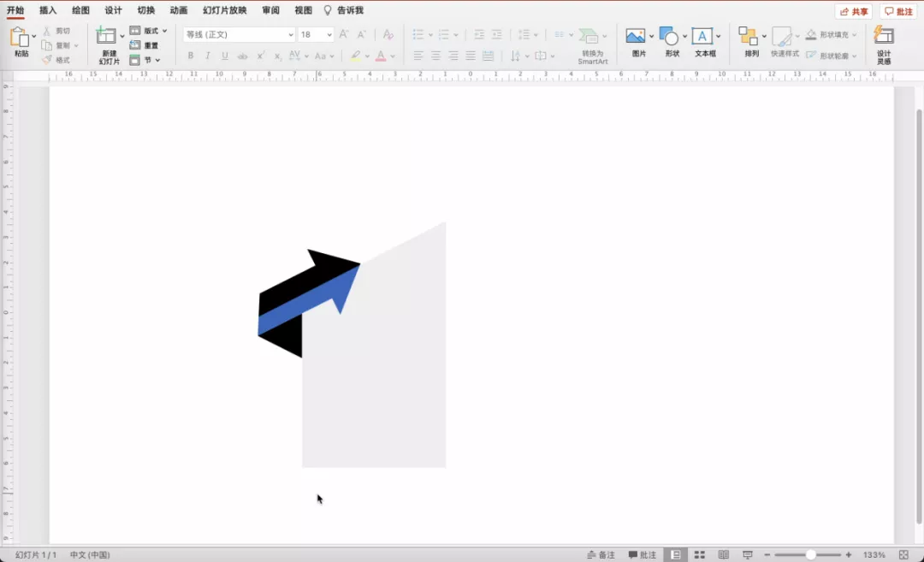
Task: Open the 绘图 tab
Action: pos(80,10)
